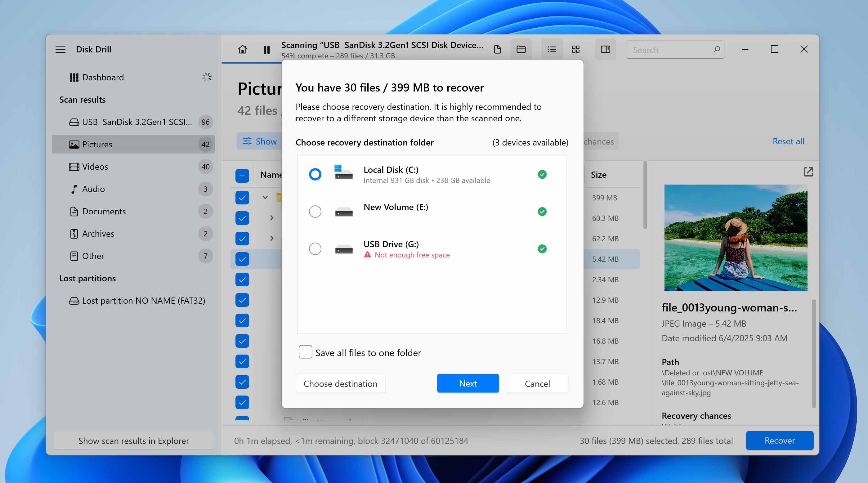Screen dimensions: 868x483
Task: Click green checkmark beside USB Drive (G:)
Action: [x=542, y=249]
